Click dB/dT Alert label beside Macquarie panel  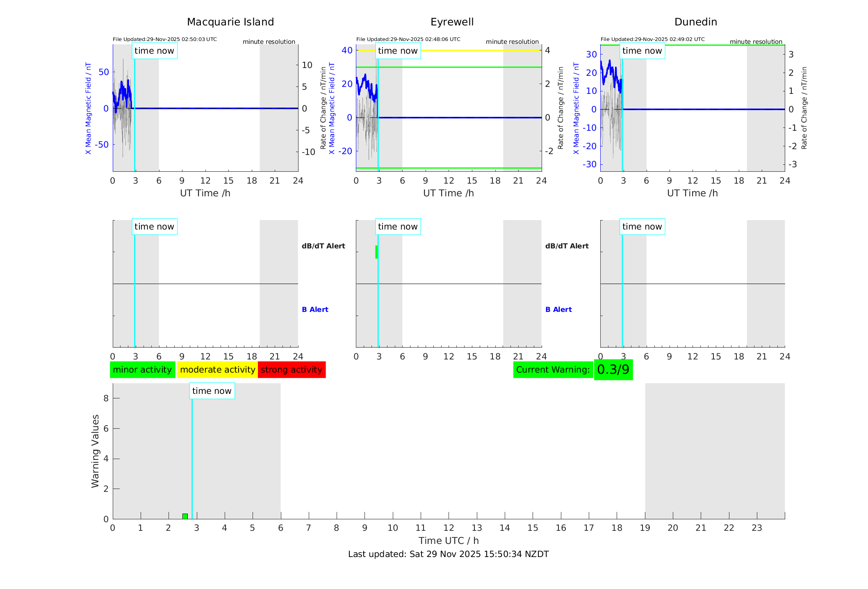323,246
